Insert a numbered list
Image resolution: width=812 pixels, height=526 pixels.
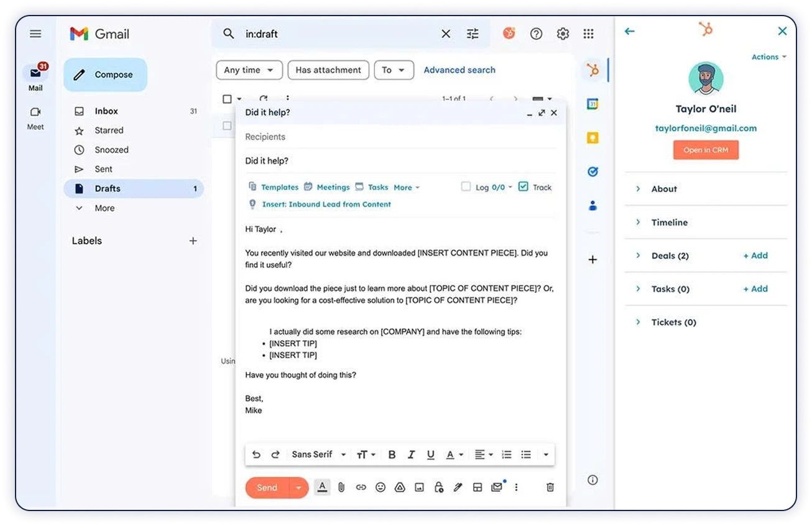tap(507, 454)
